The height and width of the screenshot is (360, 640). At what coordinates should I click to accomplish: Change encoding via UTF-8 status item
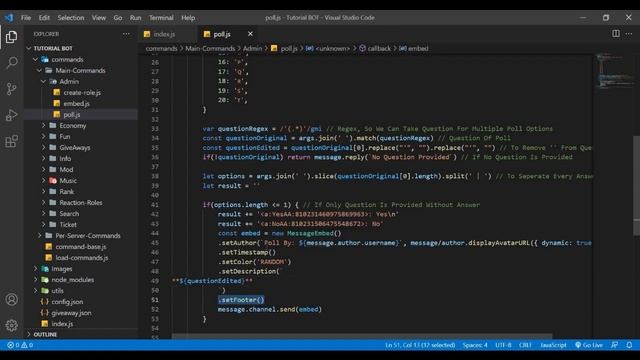(x=503, y=345)
